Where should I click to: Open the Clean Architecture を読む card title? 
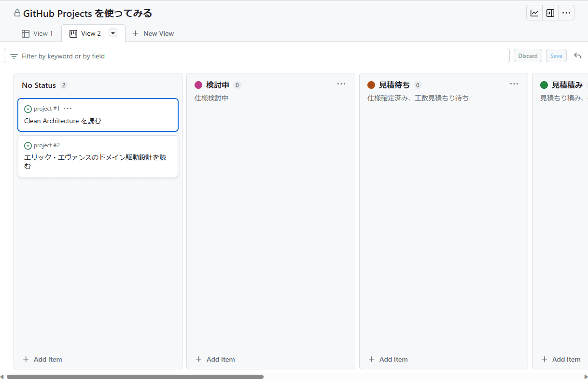(63, 121)
